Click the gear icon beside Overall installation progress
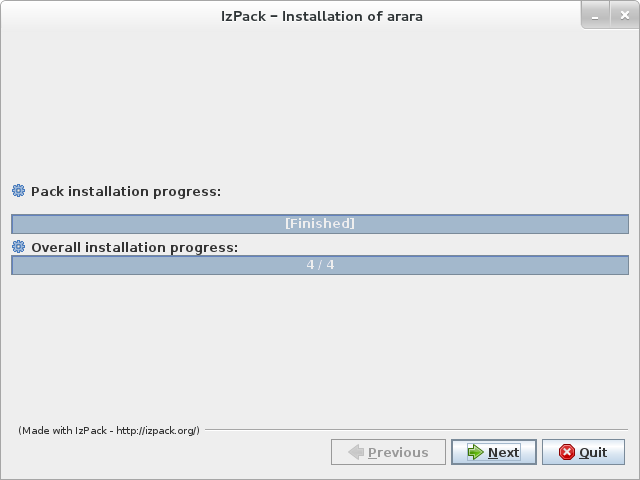 pos(18,246)
